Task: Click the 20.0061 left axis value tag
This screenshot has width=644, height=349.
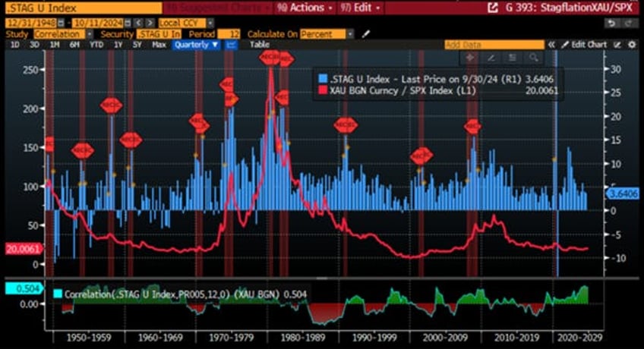Action: click(24, 249)
